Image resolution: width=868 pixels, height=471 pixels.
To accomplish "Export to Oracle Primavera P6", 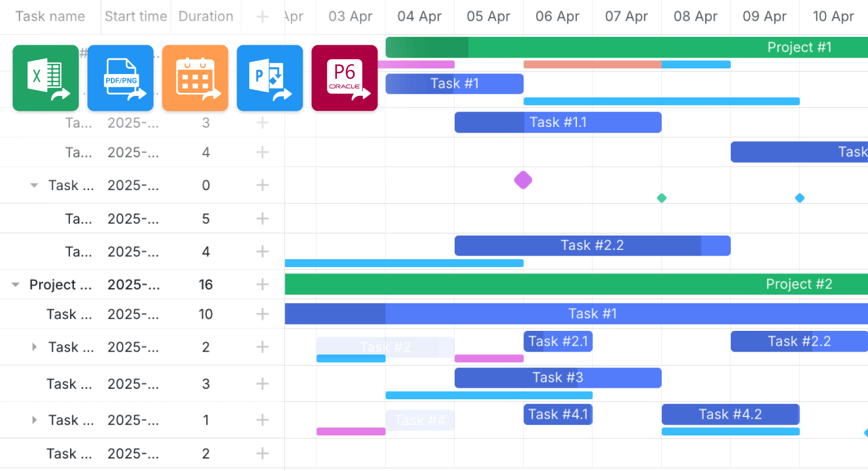I will 344,78.
